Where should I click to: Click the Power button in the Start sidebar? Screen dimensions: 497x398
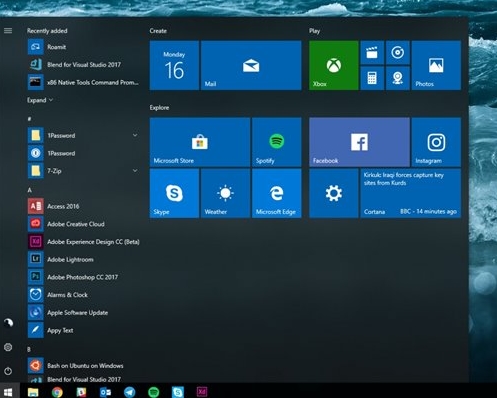point(8,371)
